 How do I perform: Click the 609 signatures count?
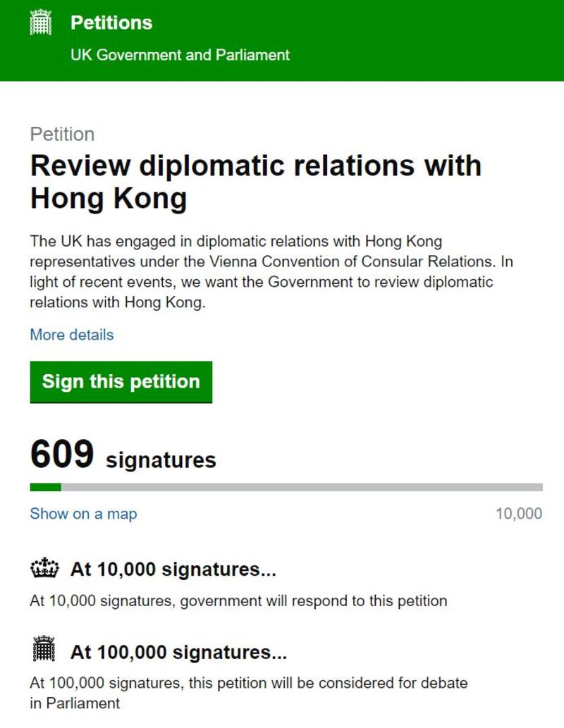point(62,455)
